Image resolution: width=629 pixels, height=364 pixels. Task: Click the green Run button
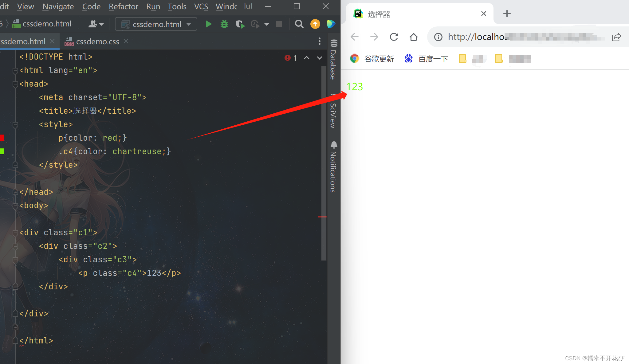[208, 24]
